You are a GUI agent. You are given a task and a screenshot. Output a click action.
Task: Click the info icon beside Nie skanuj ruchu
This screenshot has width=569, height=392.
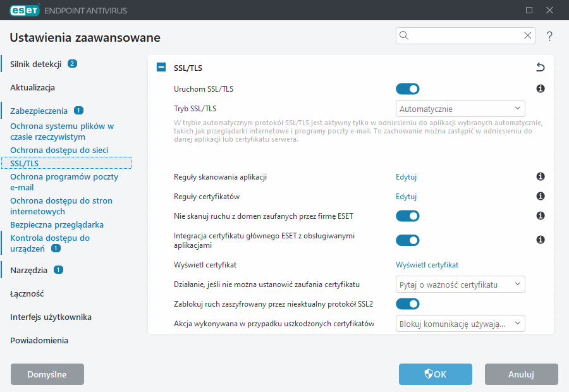pyautogui.click(x=541, y=216)
